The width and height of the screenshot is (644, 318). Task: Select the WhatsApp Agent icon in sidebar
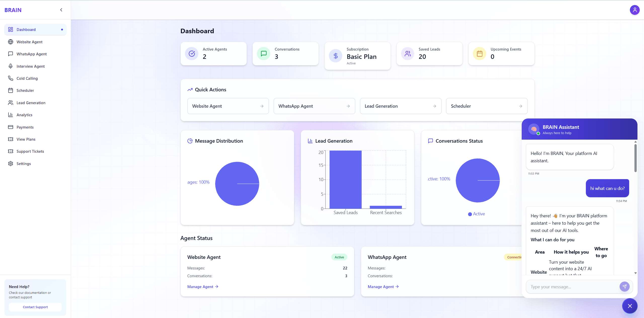tap(11, 54)
